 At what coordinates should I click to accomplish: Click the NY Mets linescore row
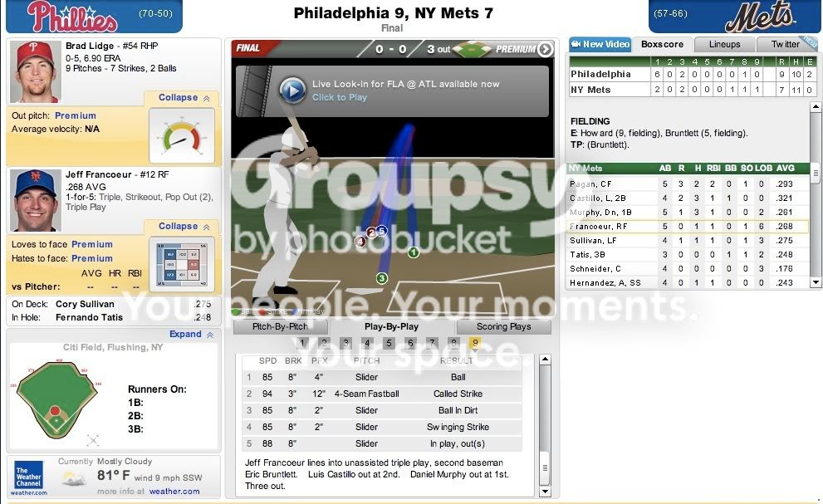(693, 90)
